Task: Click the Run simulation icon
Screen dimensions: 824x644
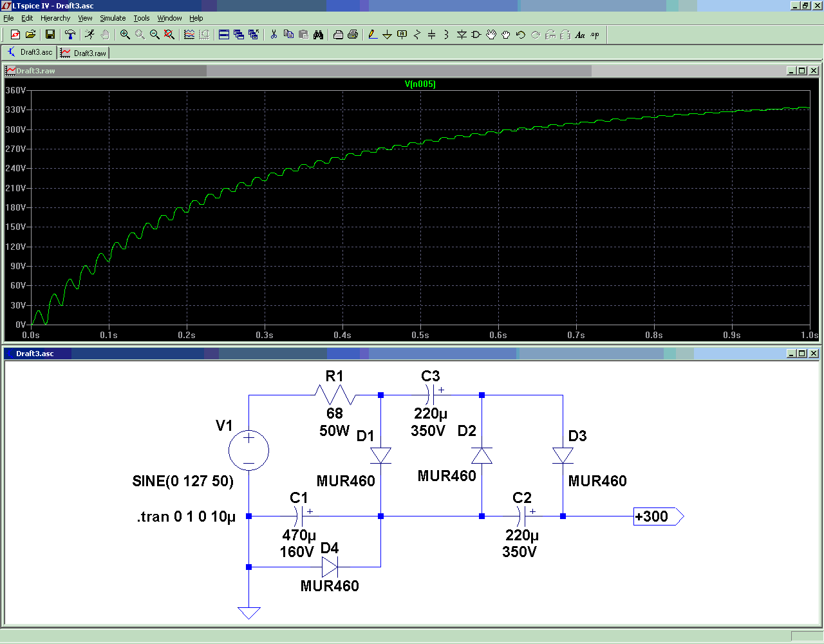Action: 89,35
